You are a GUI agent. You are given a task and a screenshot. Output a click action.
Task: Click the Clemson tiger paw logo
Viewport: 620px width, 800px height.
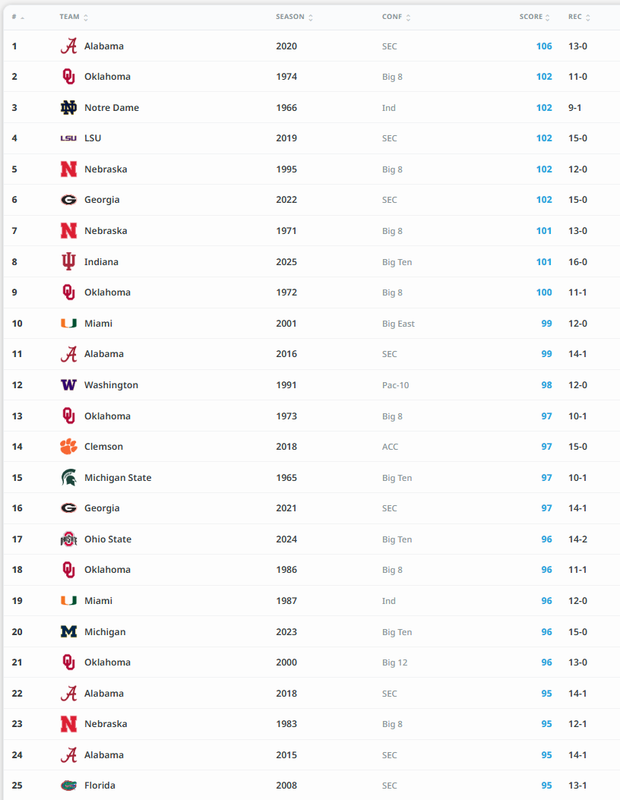tap(68, 446)
